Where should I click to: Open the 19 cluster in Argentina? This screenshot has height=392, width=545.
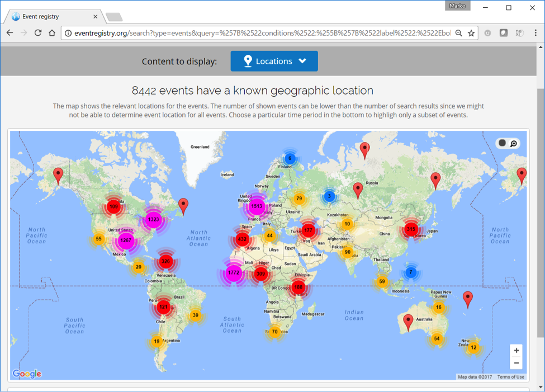[x=157, y=341]
